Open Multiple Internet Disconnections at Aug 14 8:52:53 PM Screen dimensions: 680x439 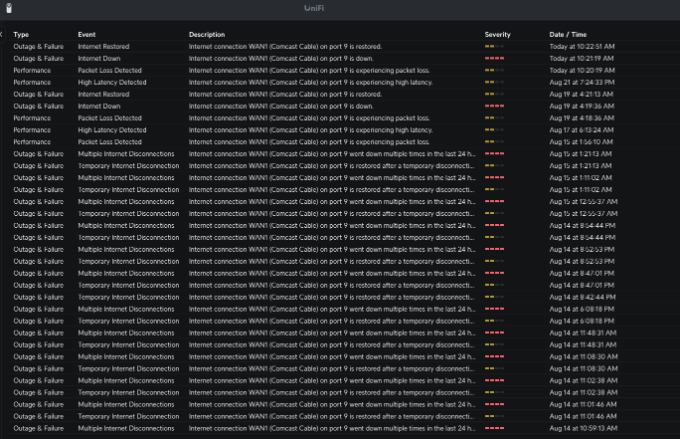pos(126,249)
